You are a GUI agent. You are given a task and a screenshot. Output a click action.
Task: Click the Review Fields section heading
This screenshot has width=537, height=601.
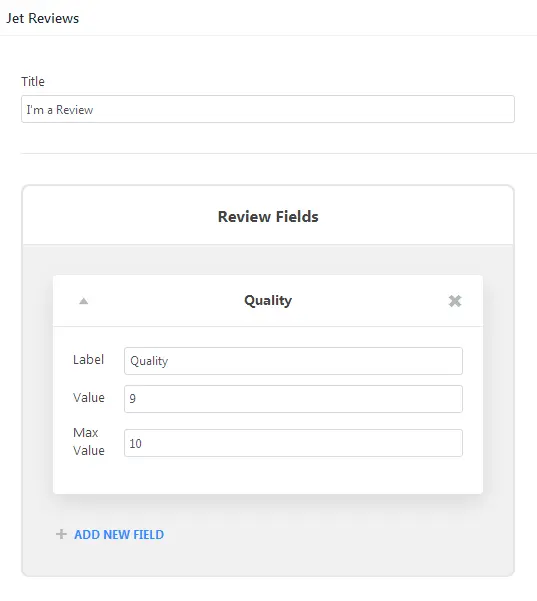(x=268, y=217)
